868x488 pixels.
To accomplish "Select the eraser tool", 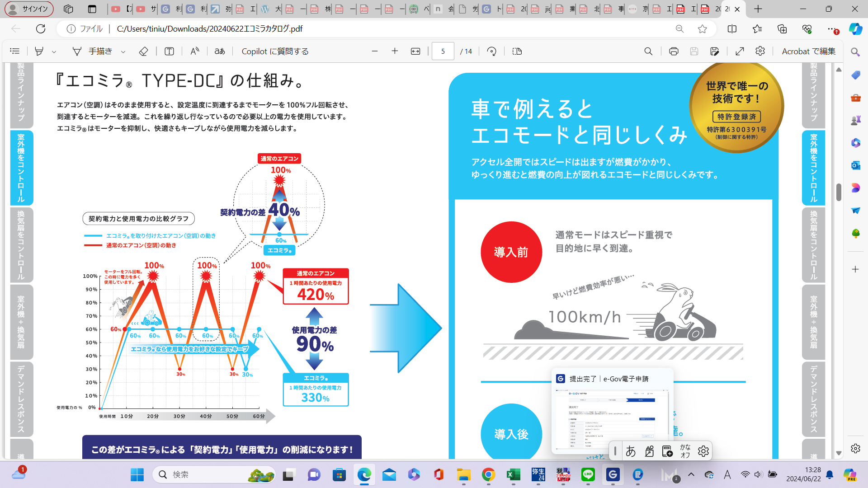I will click(x=143, y=52).
